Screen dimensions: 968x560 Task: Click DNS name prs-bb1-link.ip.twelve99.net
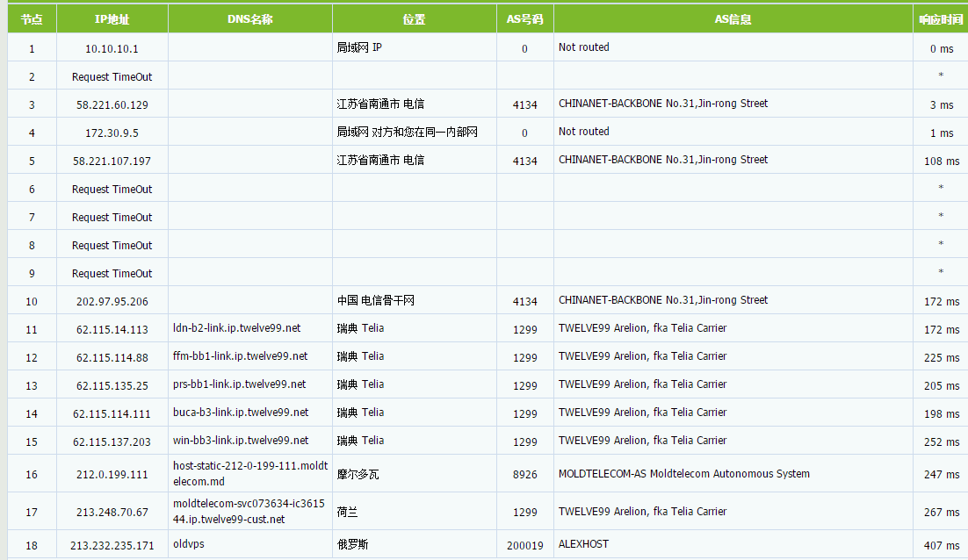pos(240,384)
